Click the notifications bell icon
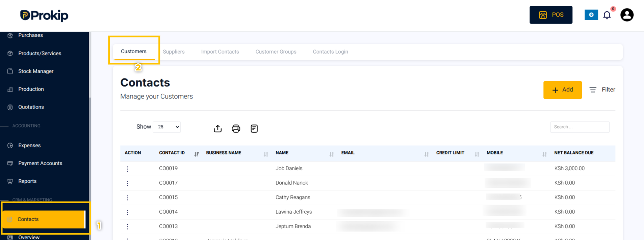 [607, 15]
